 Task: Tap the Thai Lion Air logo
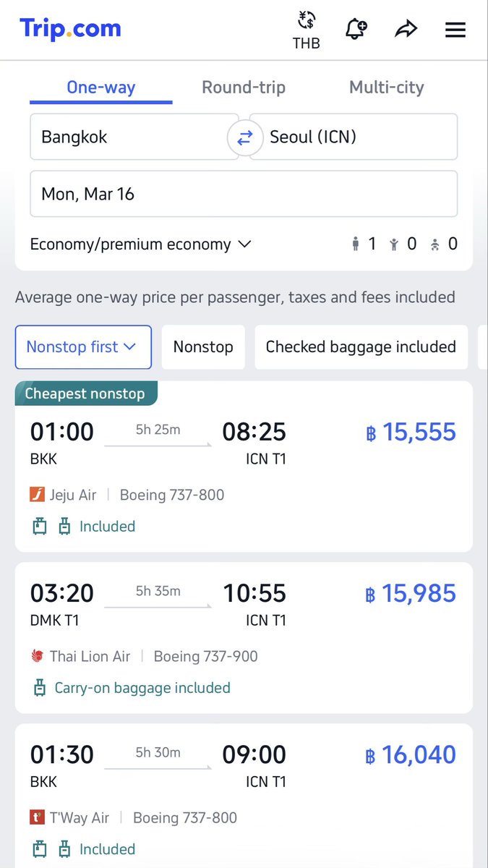click(x=38, y=657)
